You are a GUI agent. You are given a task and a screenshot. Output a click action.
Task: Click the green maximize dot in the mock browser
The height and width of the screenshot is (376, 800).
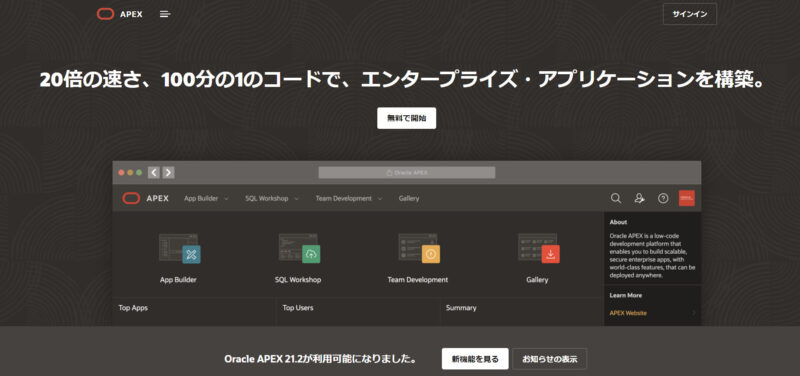point(139,172)
